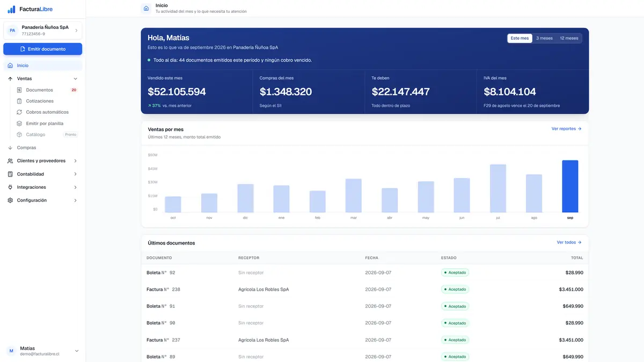Click the highlighted 'sep' bar in chart
This screenshot has width=644, height=362.
tap(570, 186)
